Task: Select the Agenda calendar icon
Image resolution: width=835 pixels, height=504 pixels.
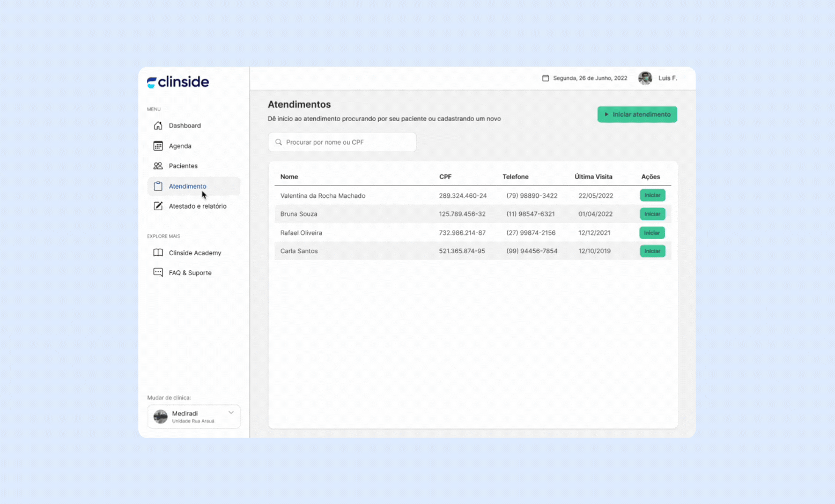Action: (158, 146)
